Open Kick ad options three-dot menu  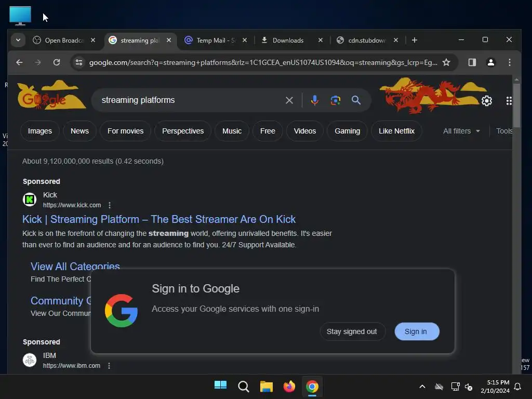[109, 205]
